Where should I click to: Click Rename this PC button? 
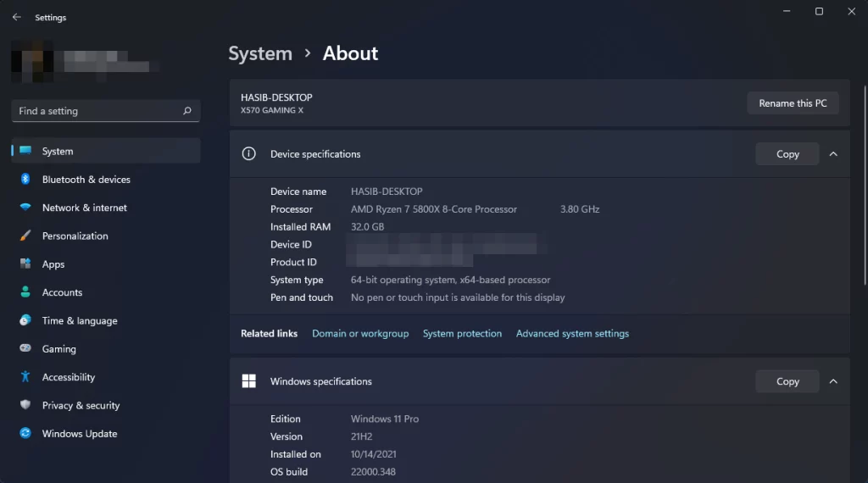pos(793,103)
